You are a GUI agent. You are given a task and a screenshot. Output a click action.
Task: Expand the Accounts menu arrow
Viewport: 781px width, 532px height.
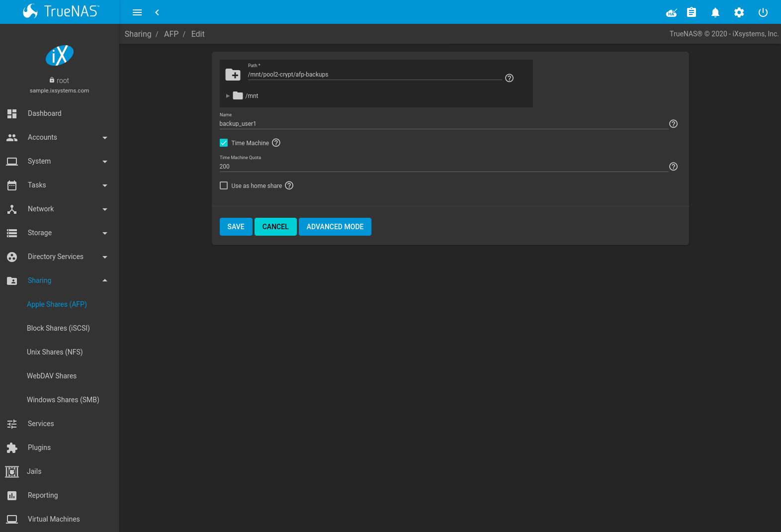tap(105, 138)
